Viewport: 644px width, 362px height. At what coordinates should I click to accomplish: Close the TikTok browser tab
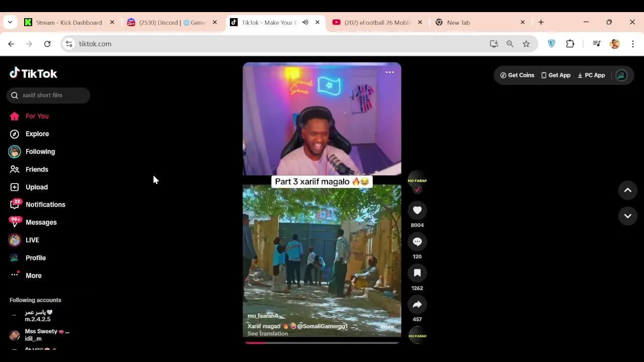[x=317, y=23]
